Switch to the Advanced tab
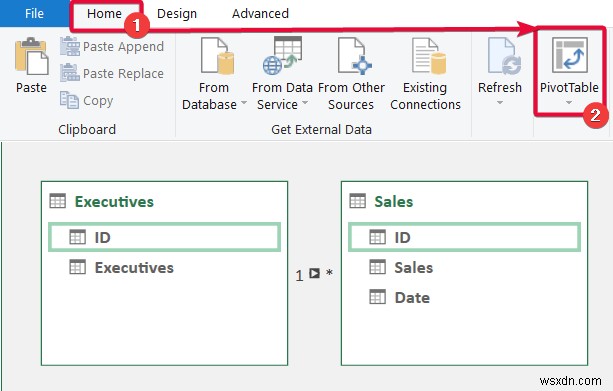 [260, 14]
